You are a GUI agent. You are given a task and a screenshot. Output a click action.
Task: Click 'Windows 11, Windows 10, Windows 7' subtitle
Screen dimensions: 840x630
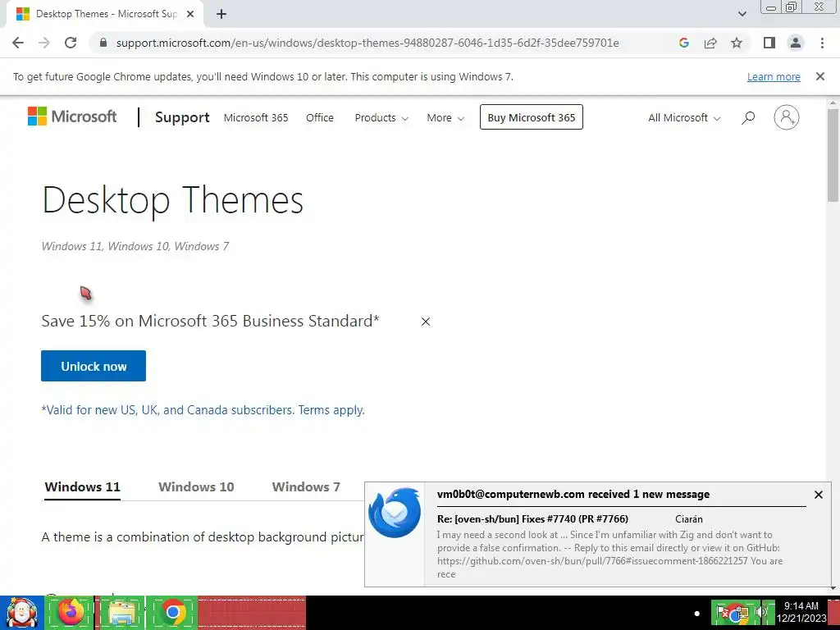135,246
